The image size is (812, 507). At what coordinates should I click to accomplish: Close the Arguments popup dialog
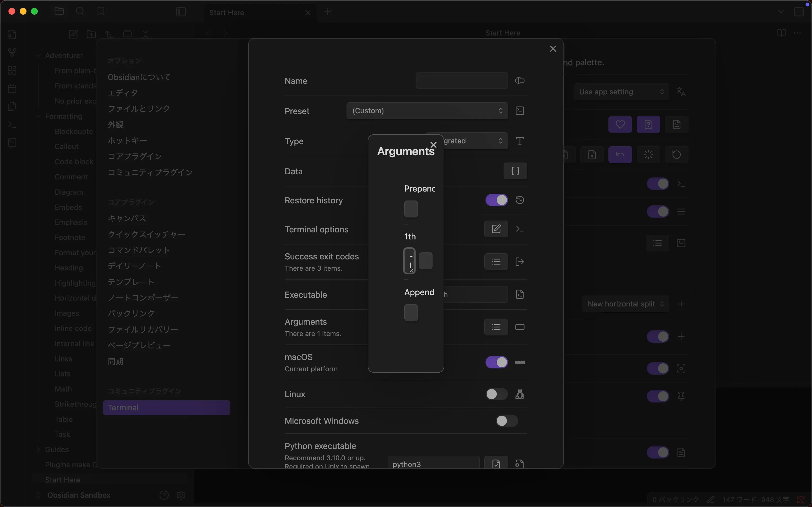433,145
